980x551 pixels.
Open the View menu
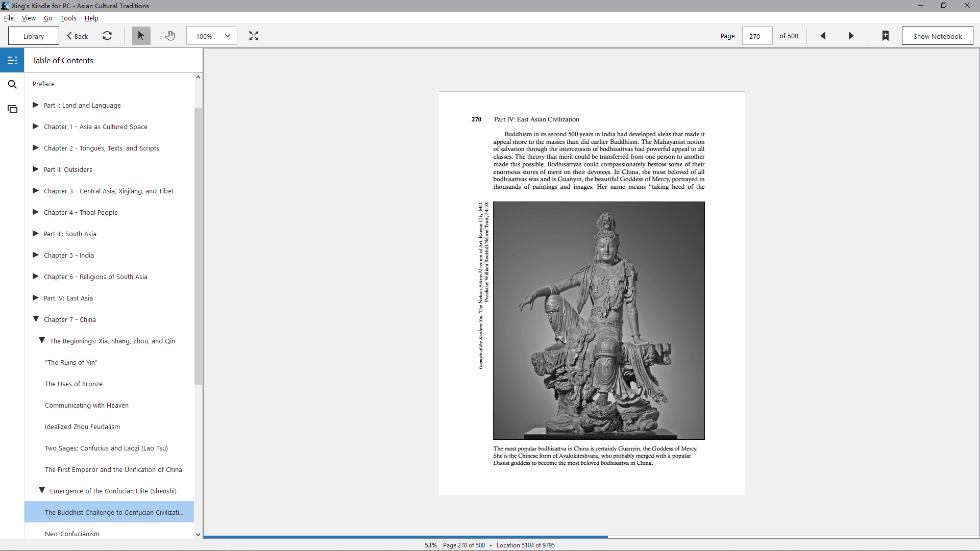[29, 18]
